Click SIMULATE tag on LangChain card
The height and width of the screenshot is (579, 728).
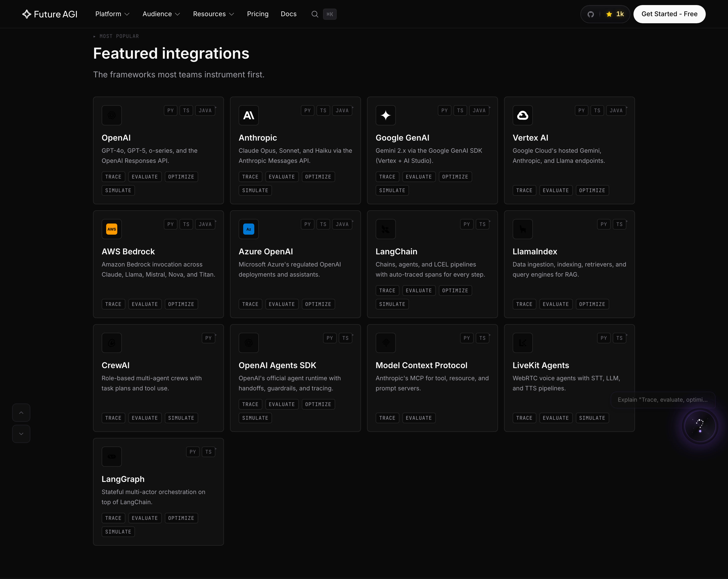point(392,304)
